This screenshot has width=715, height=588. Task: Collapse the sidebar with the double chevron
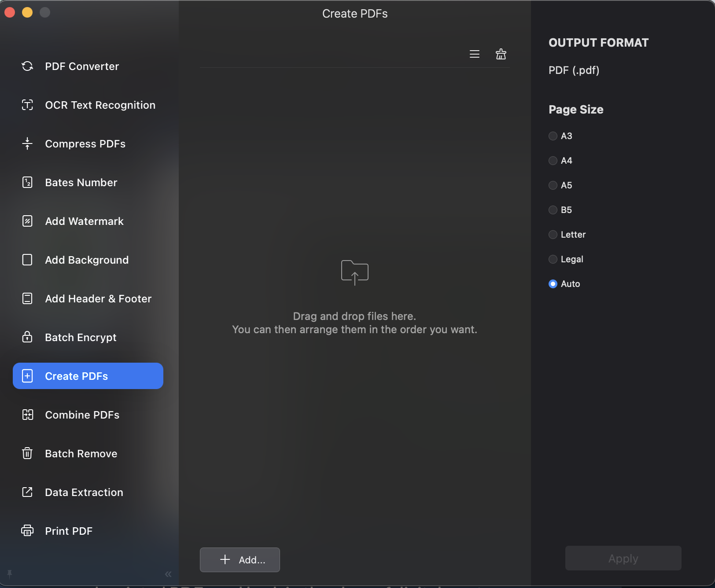point(168,574)
